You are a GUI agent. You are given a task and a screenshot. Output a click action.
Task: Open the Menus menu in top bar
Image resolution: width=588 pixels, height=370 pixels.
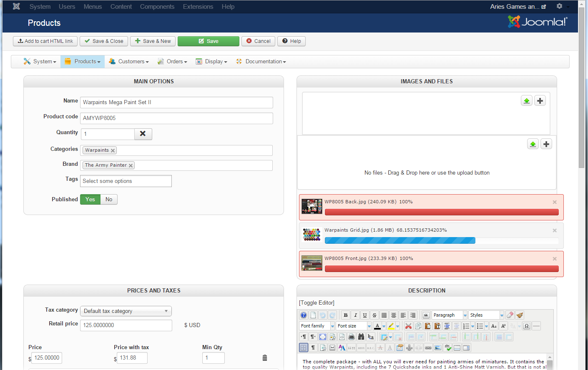click(x=93, y=7)
